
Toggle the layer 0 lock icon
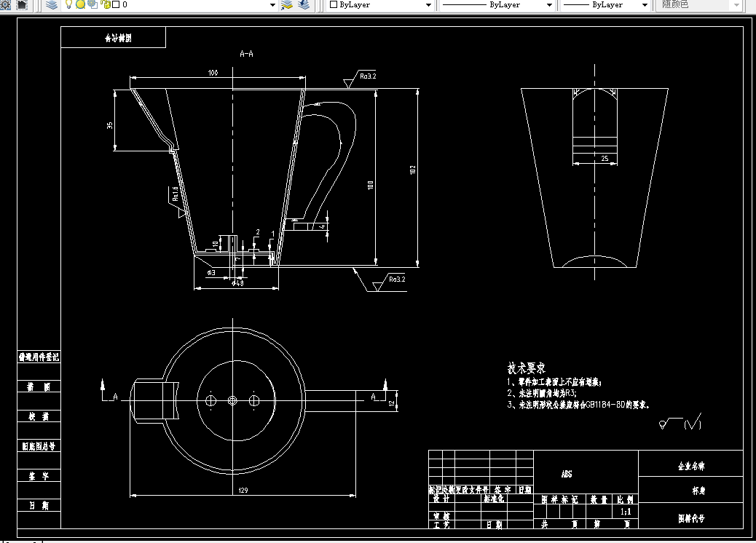[x=106, y=4]
